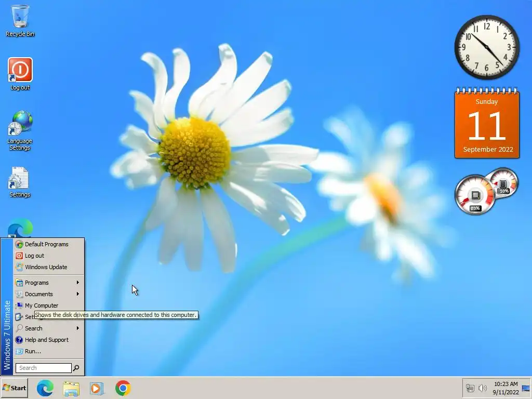
Task: Launch Google Chrome from the taskbar
Action: 123,388
